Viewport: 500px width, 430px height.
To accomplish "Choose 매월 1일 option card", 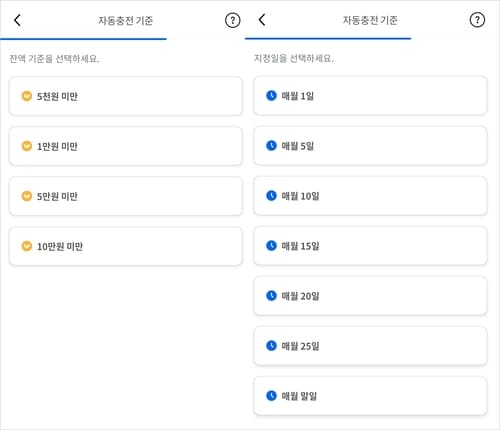I will coord(370,96).
